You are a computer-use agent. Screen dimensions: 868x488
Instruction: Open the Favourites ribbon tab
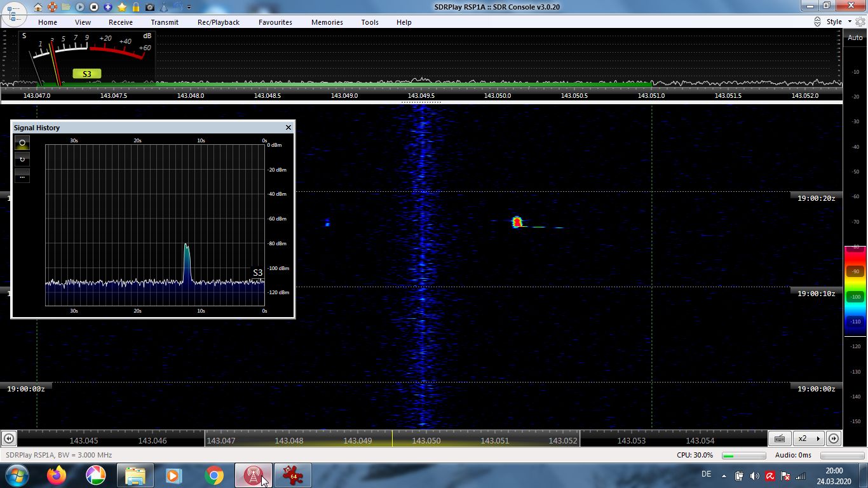coord(275,22)
